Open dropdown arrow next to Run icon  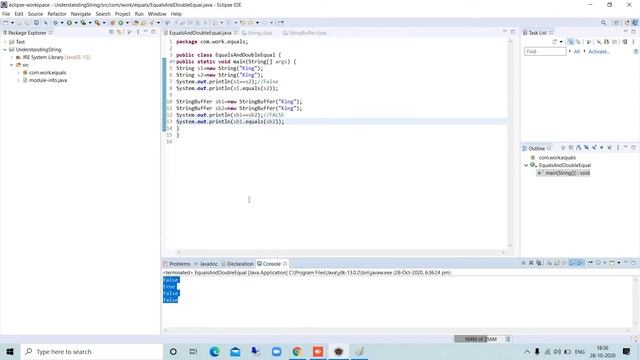(x=76, y=23)
